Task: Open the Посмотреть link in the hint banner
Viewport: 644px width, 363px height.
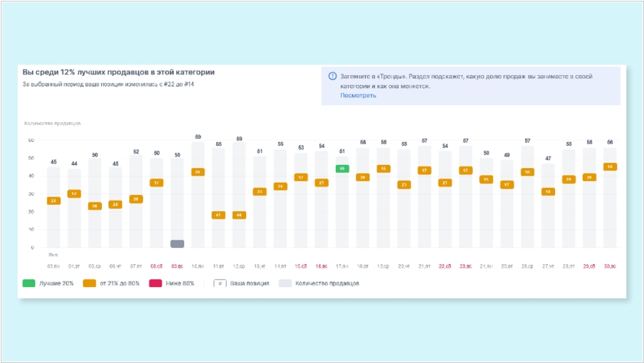Action: coord(358,95)
